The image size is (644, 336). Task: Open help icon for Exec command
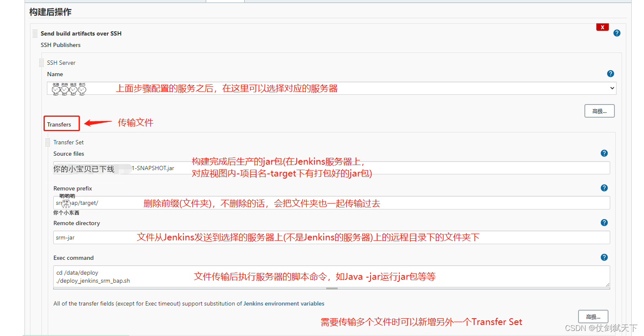click(604, 257)
